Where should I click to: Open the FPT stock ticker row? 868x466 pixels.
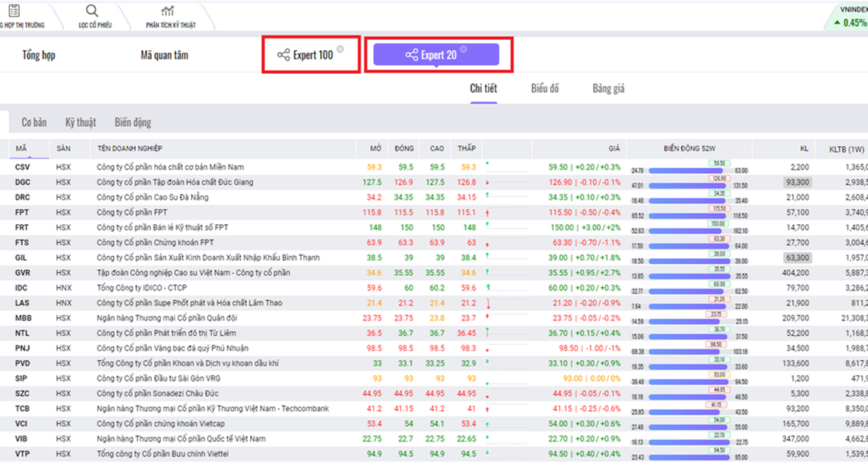21,212
